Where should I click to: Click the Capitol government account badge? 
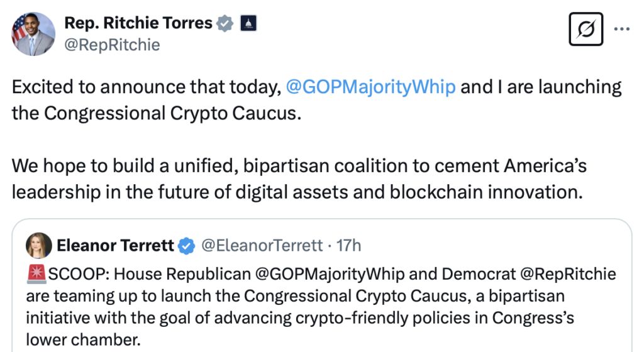[249, 24]
